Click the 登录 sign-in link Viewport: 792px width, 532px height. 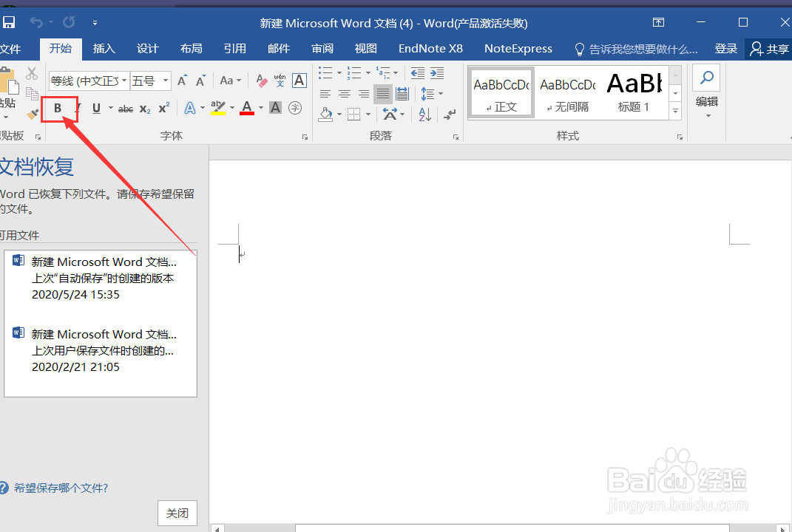(x=726, y=49)
